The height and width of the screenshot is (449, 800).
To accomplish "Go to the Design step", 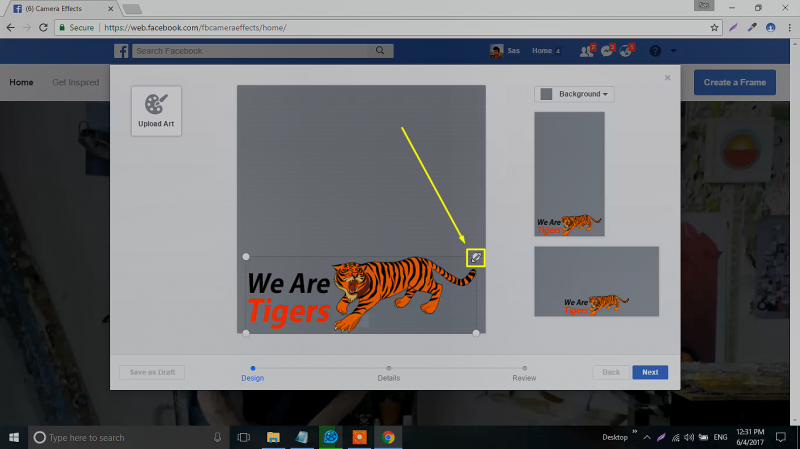I will point(253,374).
